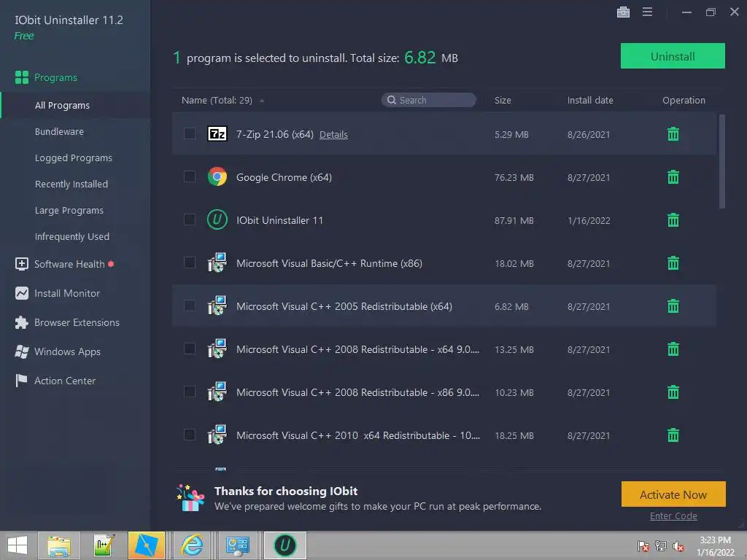This screenshot has height=560, width=747.
Task: Check the IObit Uninstaller 11 checkbox
Action: [190, 219]
